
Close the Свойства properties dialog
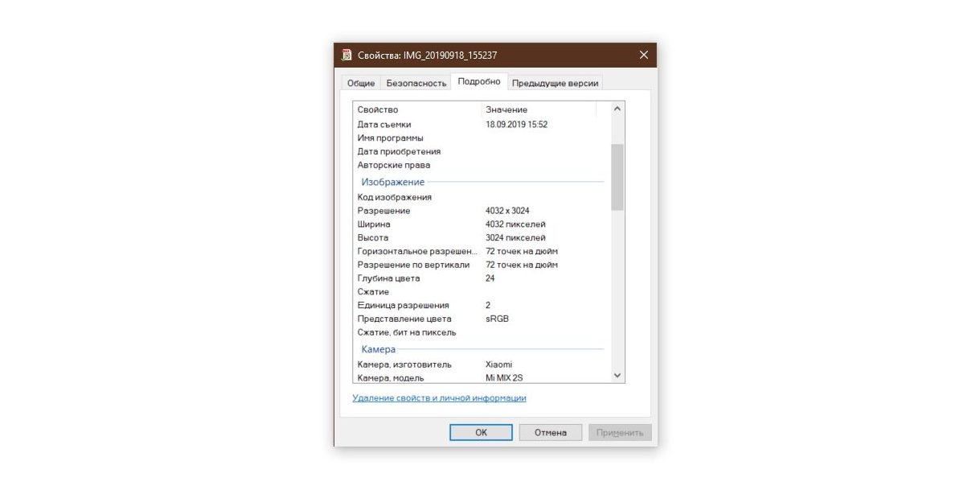click(643, 55)
